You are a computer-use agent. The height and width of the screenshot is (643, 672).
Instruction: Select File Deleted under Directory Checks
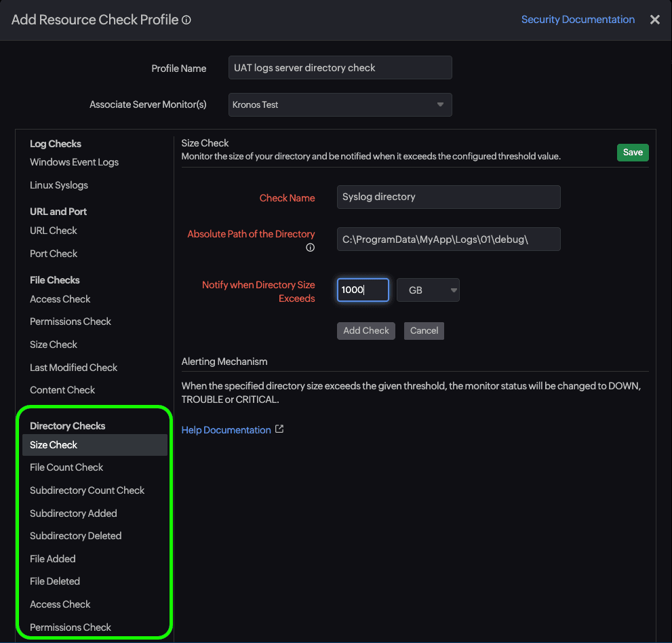(54, 581)
